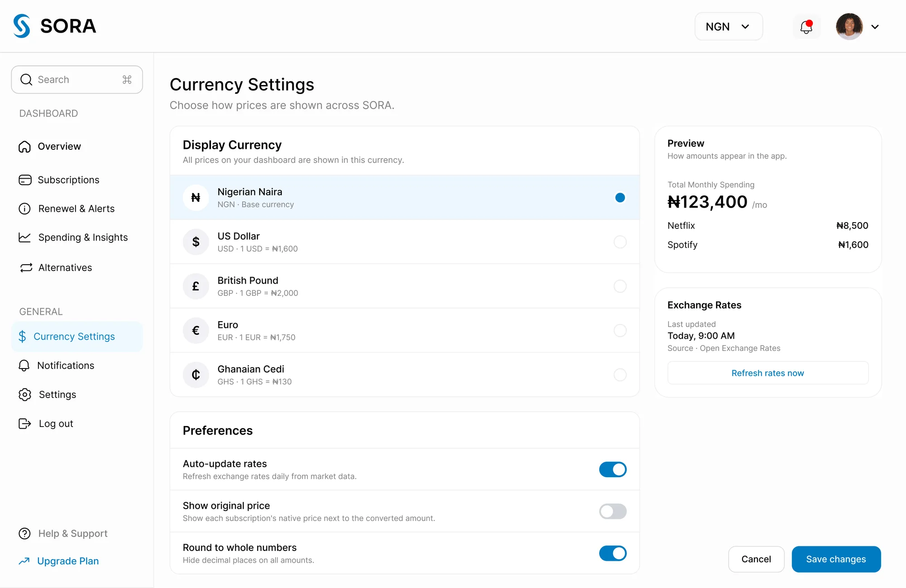Click Refresh rates now button
This screenshot has height=588, width=906.
point(768,373)
